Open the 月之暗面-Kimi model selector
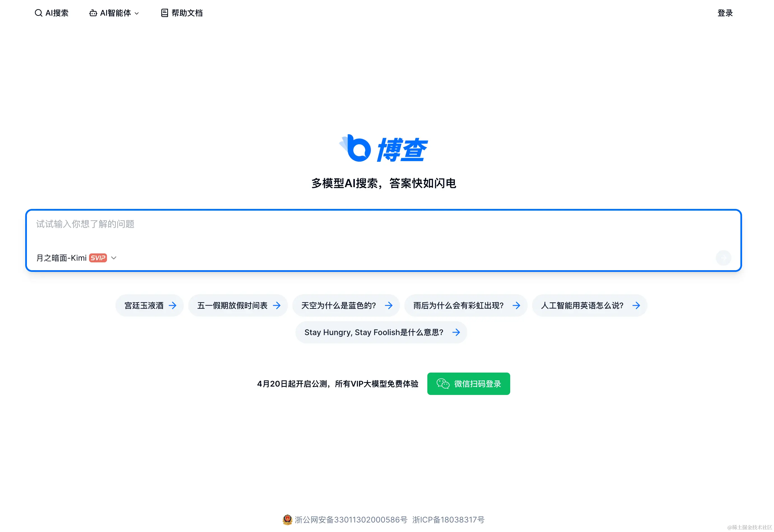 (61, 258)
